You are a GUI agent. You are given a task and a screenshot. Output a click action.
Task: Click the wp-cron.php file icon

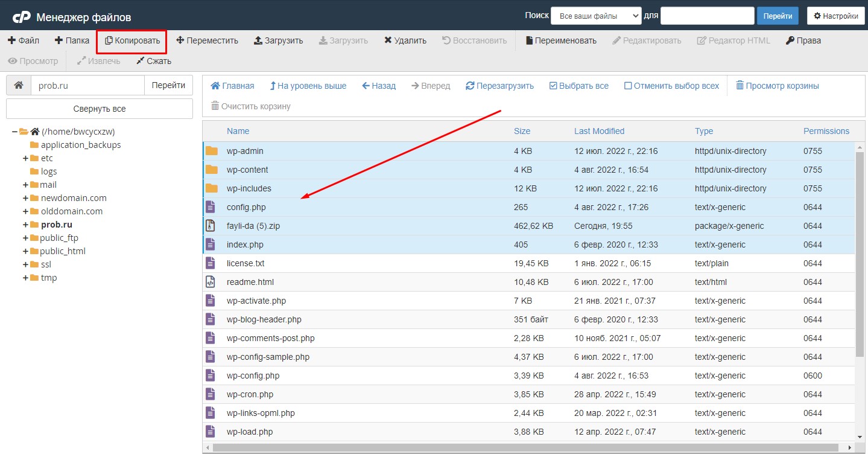211,394
